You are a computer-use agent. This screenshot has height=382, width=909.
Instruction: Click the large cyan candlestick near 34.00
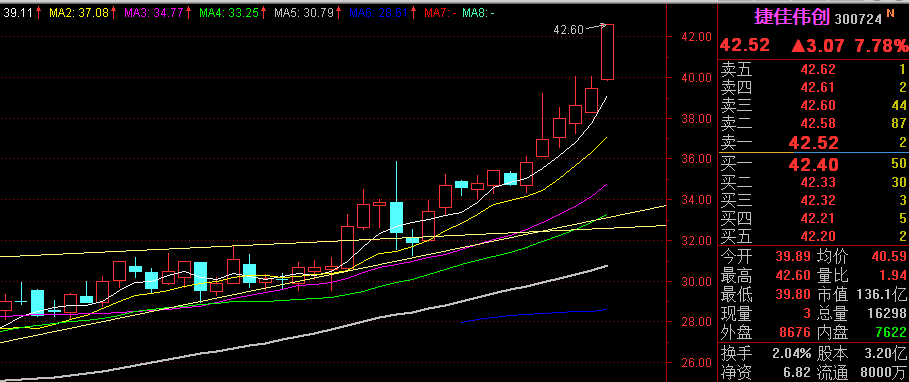397,217
